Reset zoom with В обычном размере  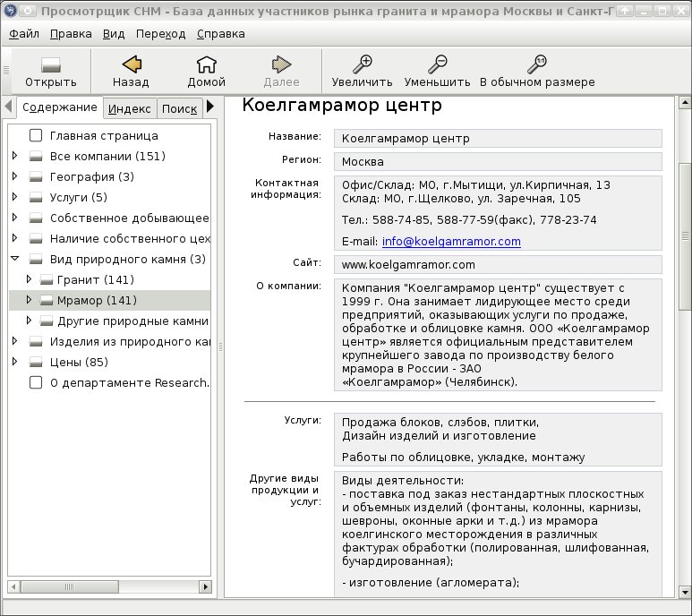[x=537, y=64]
